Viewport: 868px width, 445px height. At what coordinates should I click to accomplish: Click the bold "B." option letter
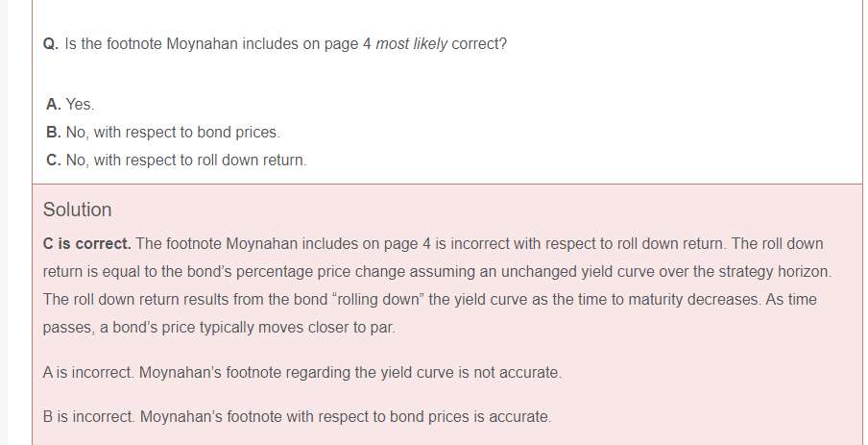click(x=54, y=132)
